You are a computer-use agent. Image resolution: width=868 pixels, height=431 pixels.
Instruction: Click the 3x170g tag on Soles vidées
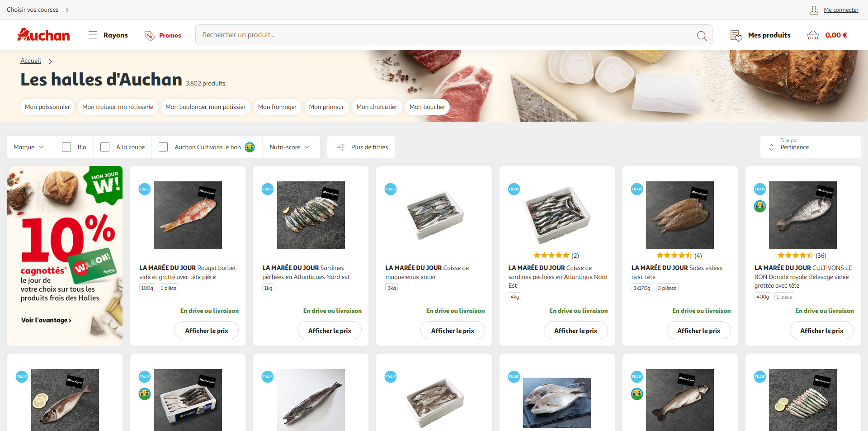(642, 288)
